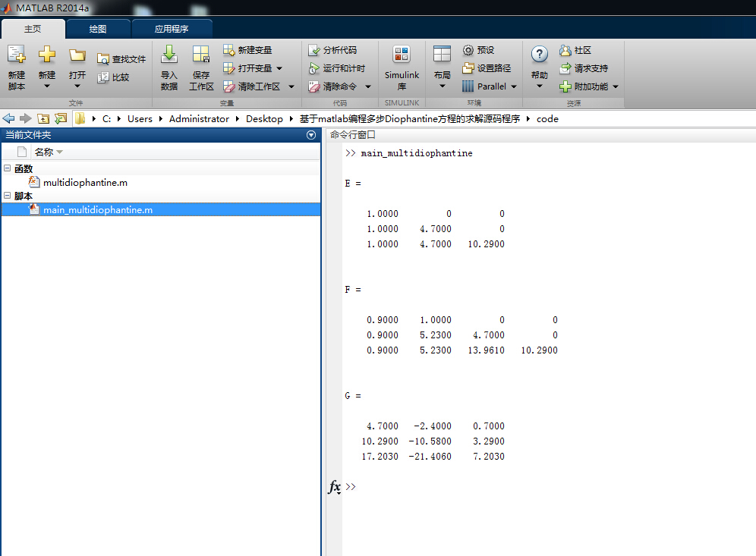756x556 pixels.
Task: Open Community (社区)
Action: 575,50
